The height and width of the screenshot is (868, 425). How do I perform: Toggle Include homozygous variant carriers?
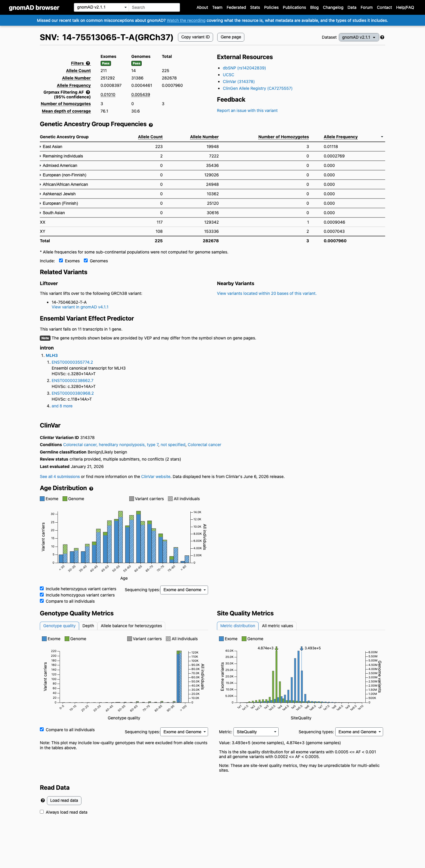point(42,594)
